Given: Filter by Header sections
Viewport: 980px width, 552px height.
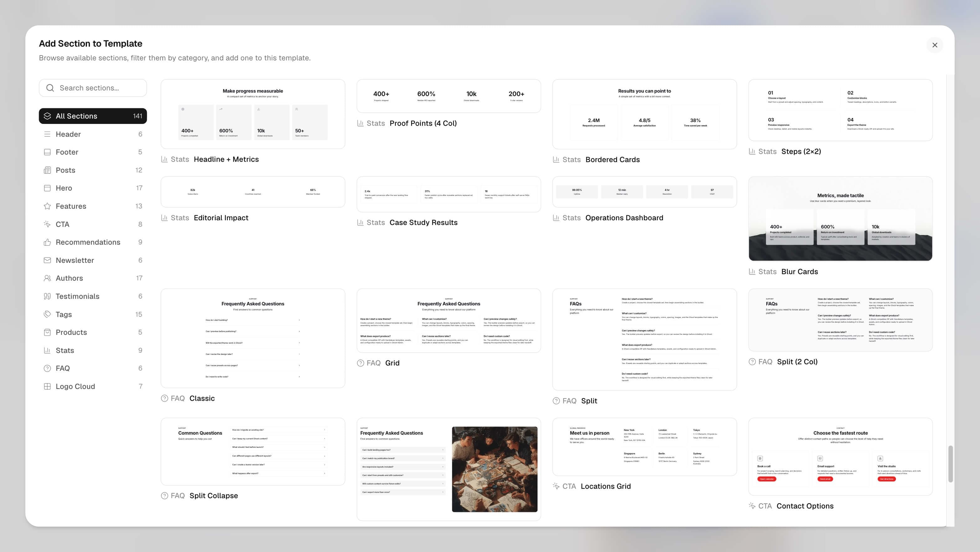Looking at the screenshot, I should (93, 134).
